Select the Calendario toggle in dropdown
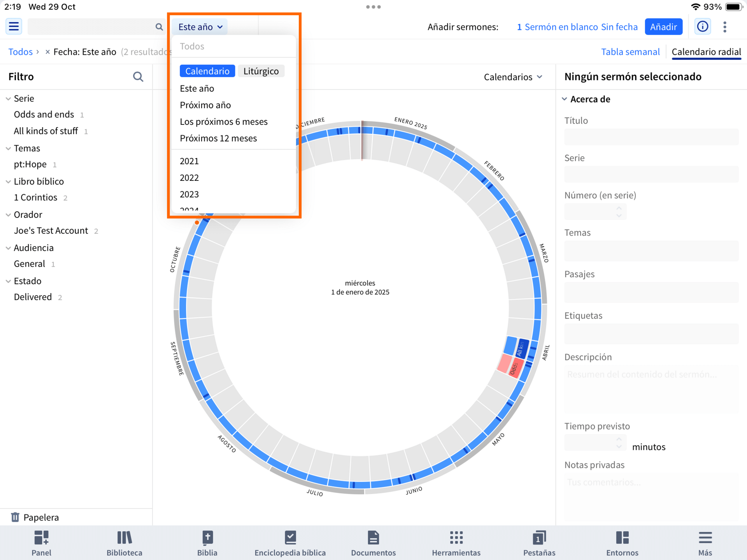Screen dimensions: 747x560 [207, 71]
